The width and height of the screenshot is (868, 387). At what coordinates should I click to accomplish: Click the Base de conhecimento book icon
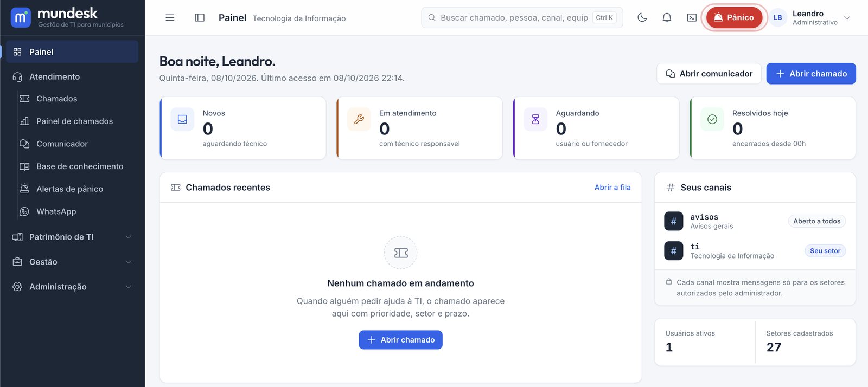coord(24,166)
